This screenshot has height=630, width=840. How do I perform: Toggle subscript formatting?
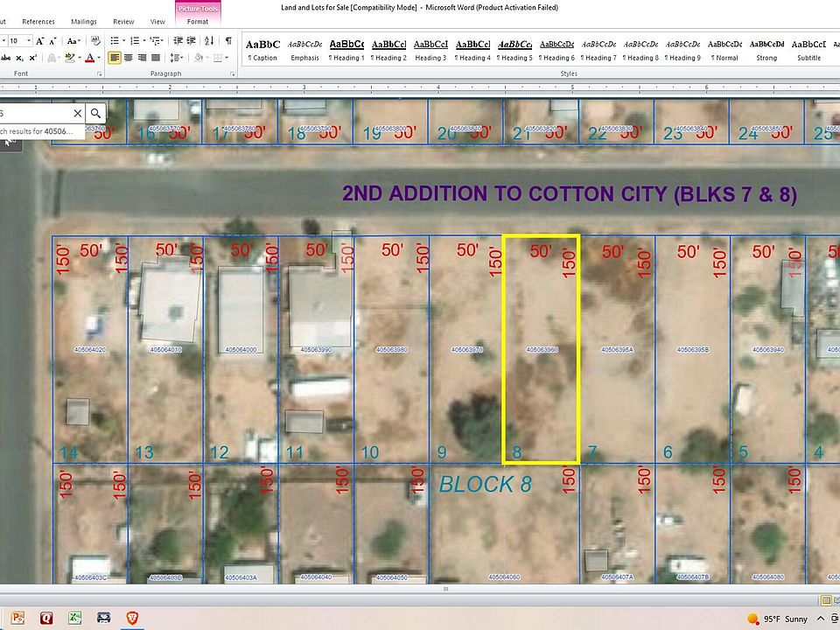click(x=19, y=58)
